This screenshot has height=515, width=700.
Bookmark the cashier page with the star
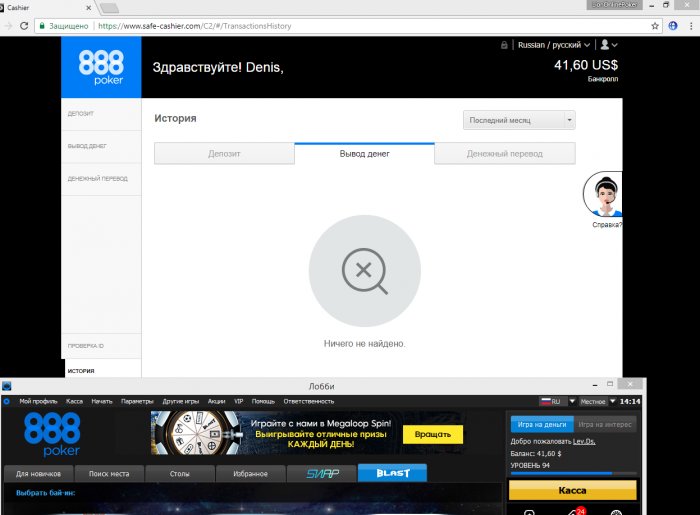click(x=655, y=26)
